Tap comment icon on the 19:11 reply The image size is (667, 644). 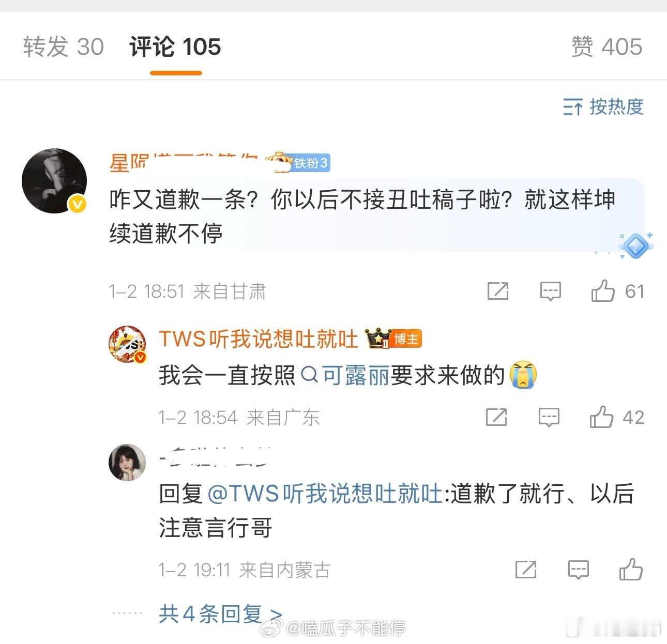click(578, 570)
